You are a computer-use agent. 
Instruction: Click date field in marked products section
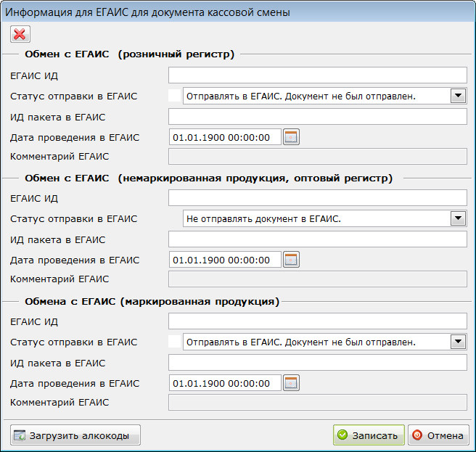click(225, 383)
